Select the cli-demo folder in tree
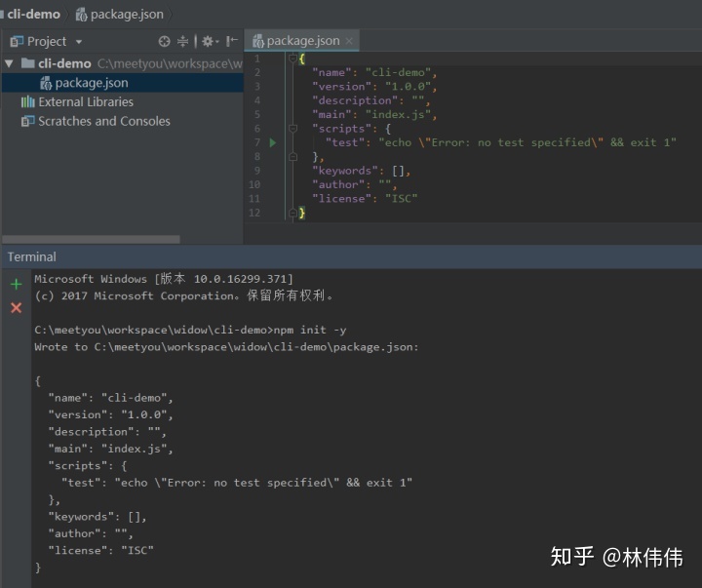 coord(64,63)
